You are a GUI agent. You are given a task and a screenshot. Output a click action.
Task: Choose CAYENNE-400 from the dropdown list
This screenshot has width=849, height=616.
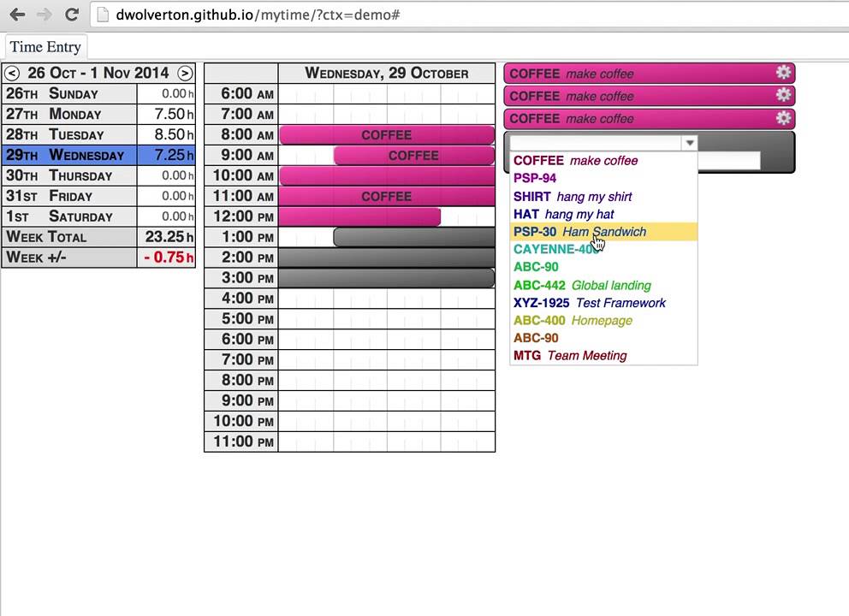coord(603,250)
